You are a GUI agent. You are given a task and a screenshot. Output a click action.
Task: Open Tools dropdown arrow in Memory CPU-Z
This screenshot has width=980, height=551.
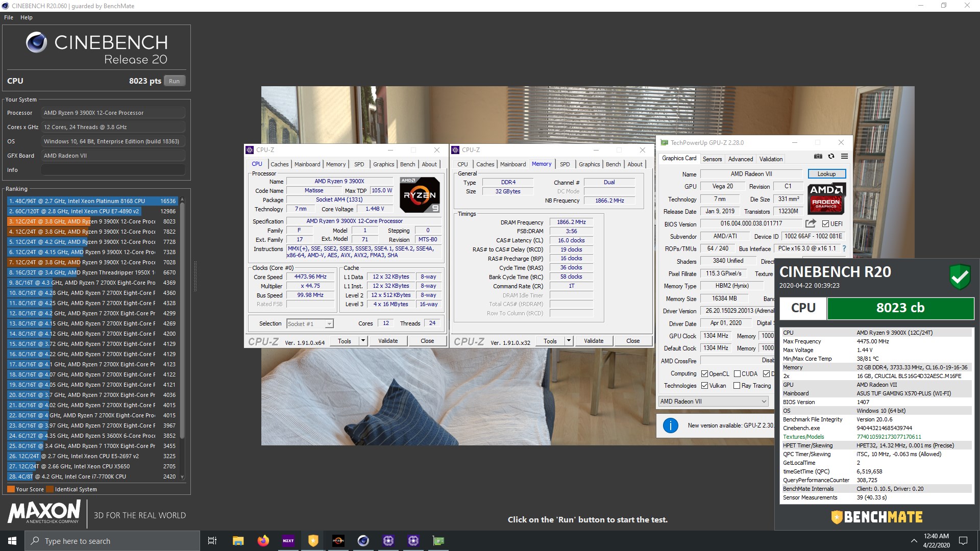(x=569, y=341)
